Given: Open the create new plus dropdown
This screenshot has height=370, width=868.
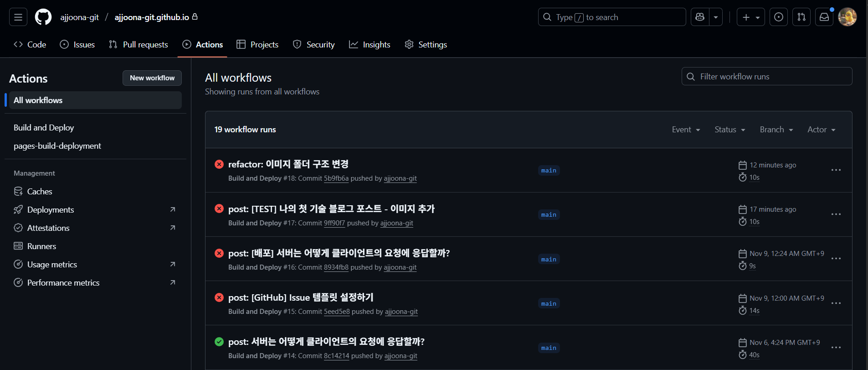Looking at the screenshot, I should pos(750,17).
